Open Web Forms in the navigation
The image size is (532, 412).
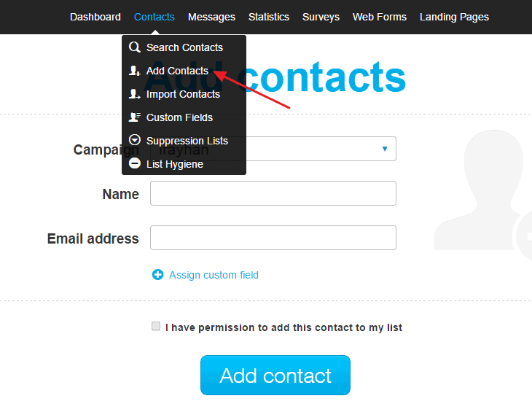[380, 17]
